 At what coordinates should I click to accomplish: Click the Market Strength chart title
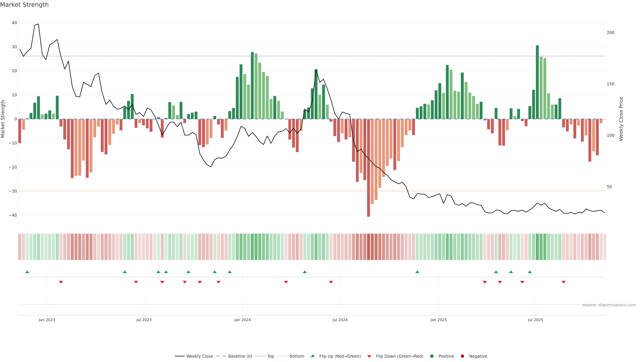point(24,5)
